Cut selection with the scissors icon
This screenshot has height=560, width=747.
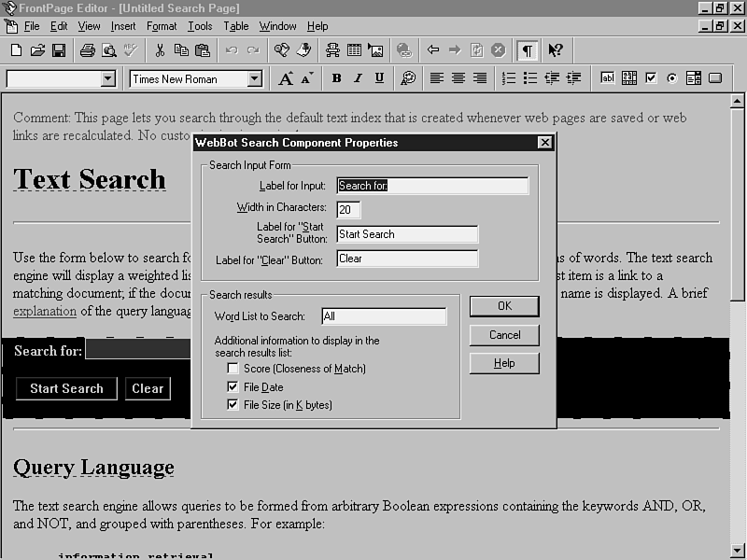160,50
